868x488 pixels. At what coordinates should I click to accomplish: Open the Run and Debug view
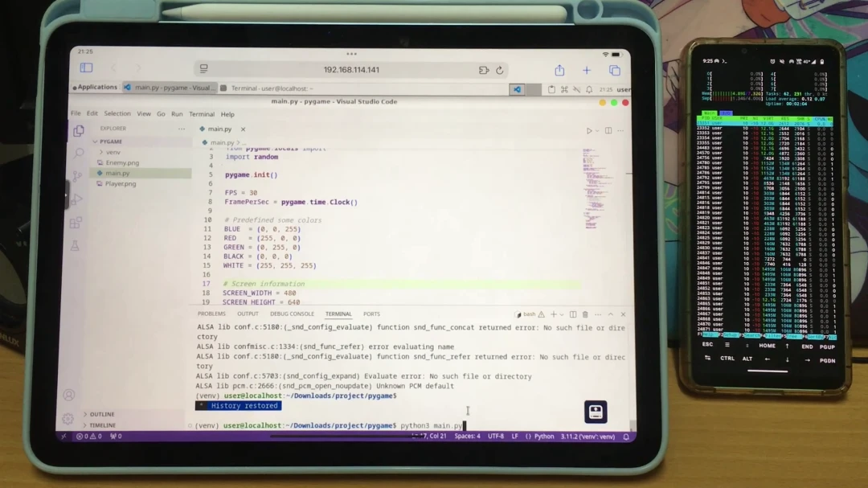pyautogui.click(x=76, y=199)
